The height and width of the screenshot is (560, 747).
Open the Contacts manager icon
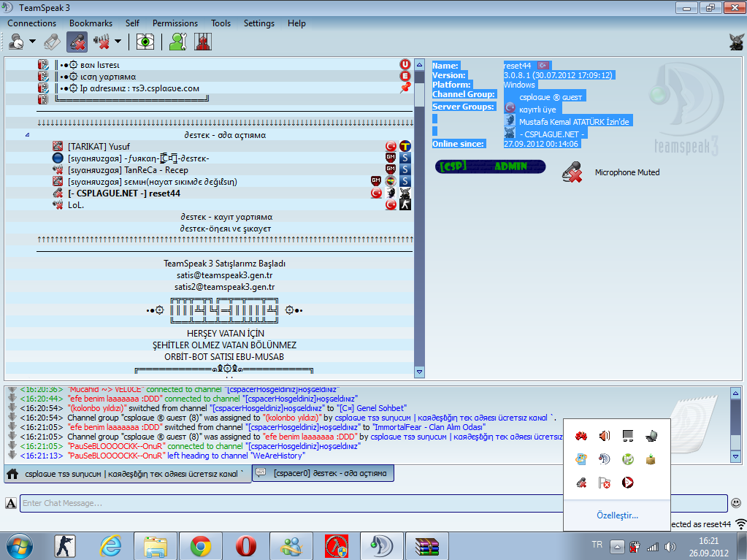[177, 42]
